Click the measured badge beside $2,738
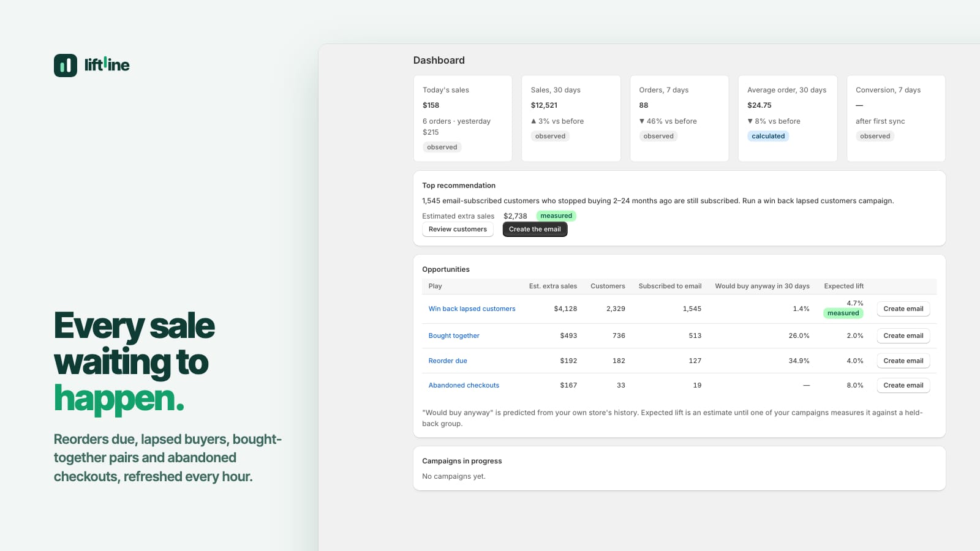 click(x=556, y=216)
